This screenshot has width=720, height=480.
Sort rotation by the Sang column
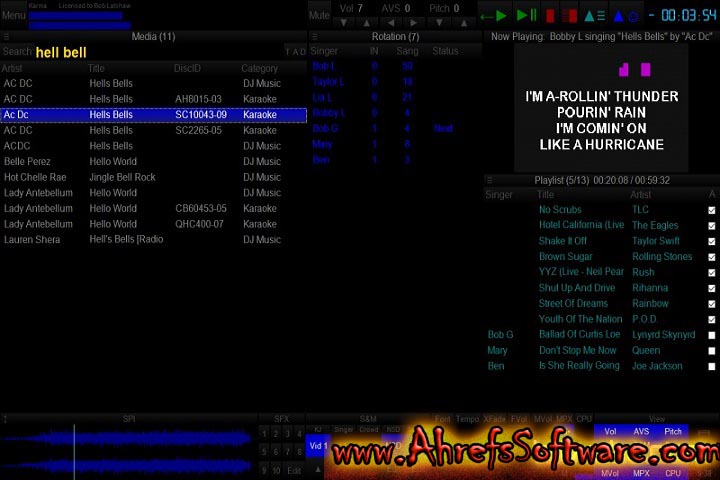coord(407,51)
